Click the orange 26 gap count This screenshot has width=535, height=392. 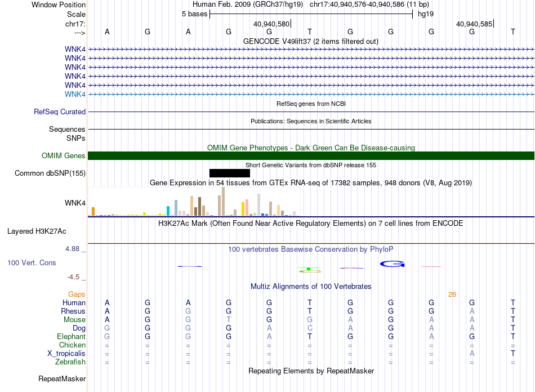click(x=452, y=295)
